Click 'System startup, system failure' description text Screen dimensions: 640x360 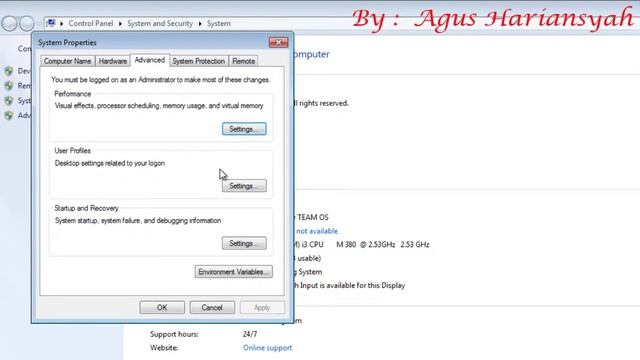pyautogui.click(x=138, y=220)
